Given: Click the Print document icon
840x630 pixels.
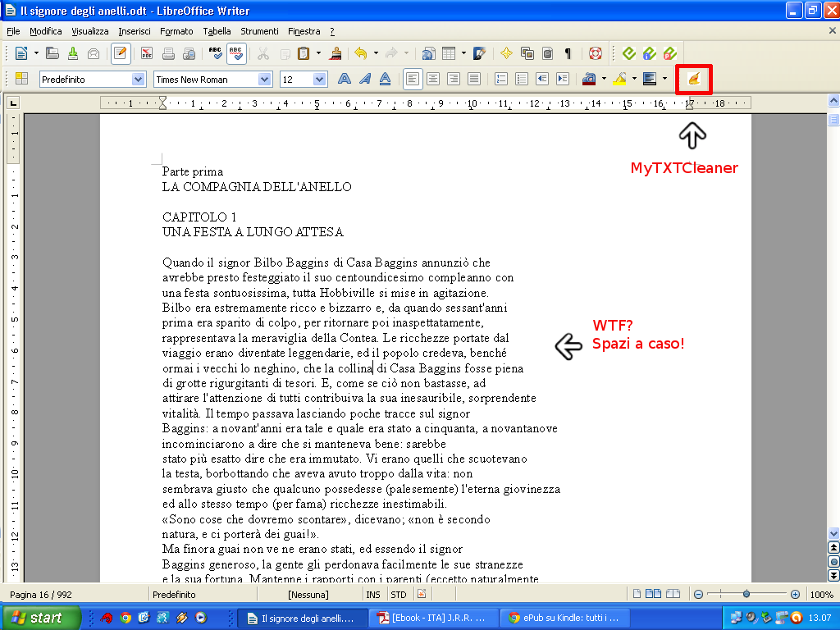Looking at the screenshot, I should coord(168,54).
